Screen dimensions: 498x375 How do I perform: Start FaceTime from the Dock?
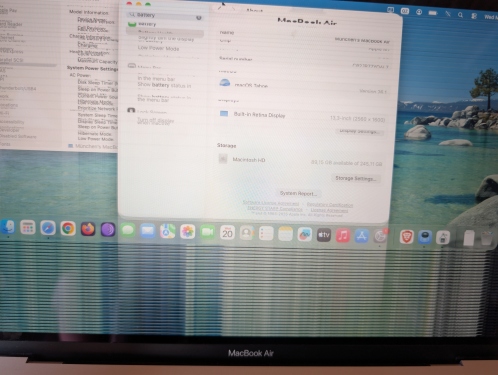207,232
